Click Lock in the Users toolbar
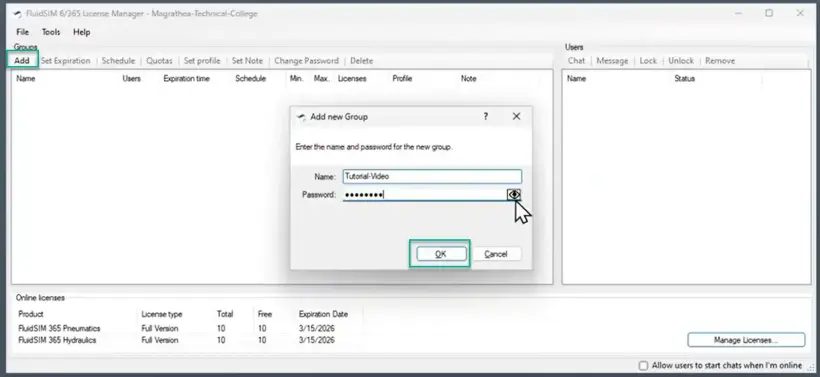 coord(648,61)
